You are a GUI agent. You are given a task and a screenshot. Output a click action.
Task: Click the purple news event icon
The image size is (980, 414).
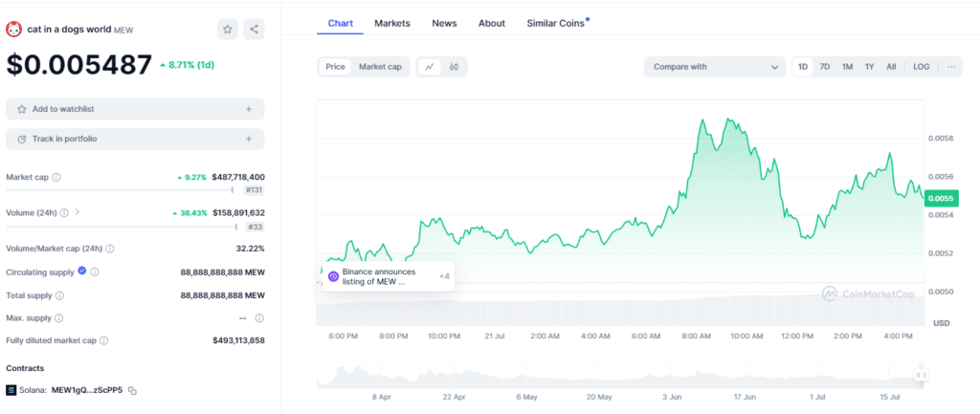click(x=333, y=276)
